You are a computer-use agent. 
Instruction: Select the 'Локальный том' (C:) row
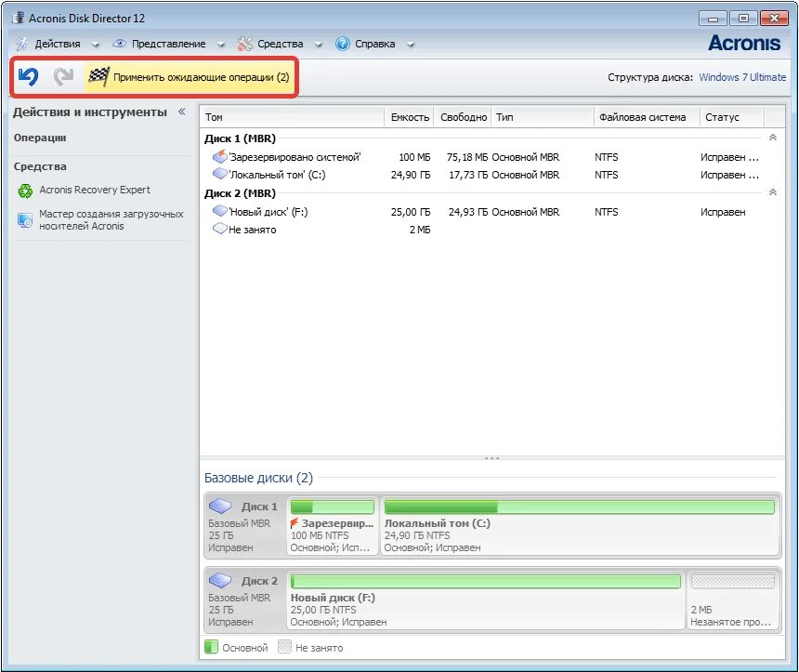486,175
